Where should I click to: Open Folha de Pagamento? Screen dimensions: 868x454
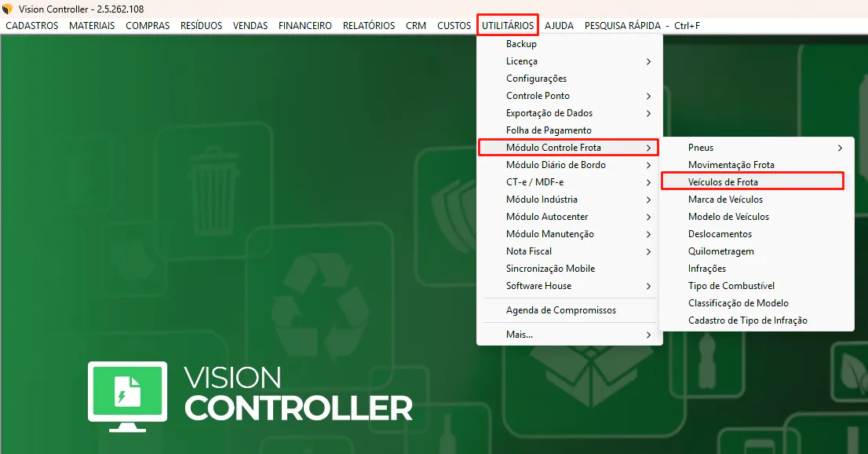click(570, 130)
